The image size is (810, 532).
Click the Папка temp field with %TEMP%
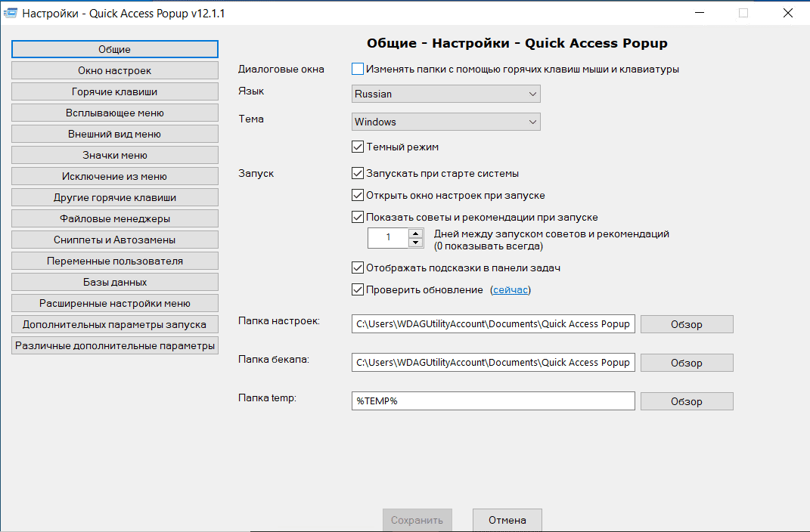[x=493, y=401]
